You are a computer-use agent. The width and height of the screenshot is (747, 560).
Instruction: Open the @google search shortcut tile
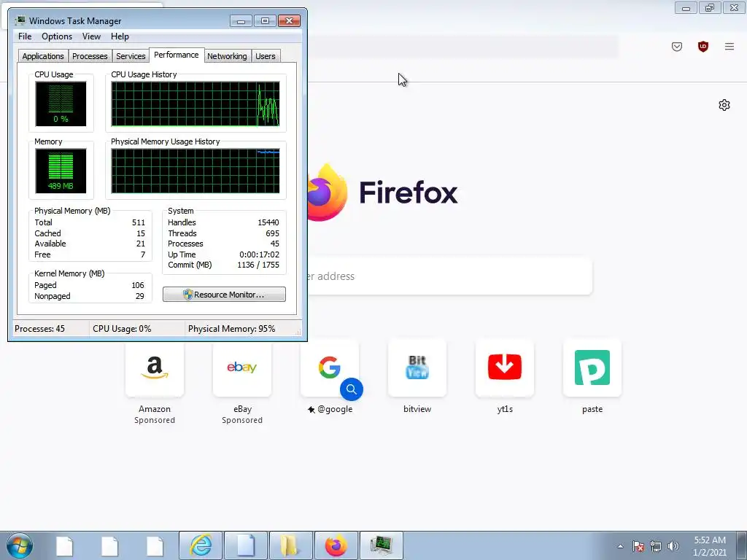tap(330, 368)
